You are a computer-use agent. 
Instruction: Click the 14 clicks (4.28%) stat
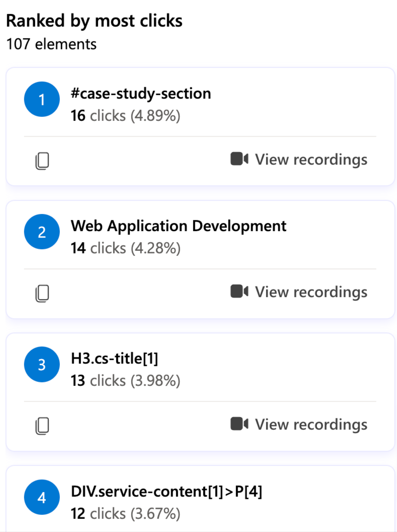pos(125,248)
